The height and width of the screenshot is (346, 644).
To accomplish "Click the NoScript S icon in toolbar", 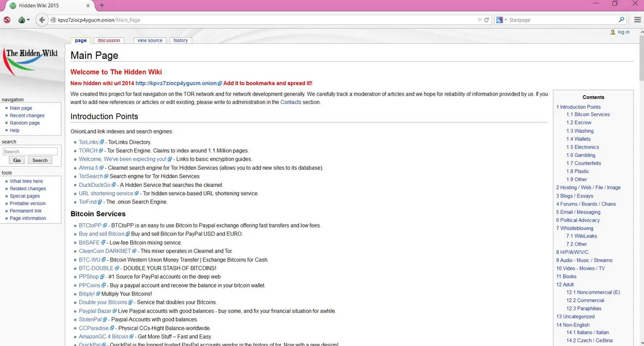I will (7, 19).
